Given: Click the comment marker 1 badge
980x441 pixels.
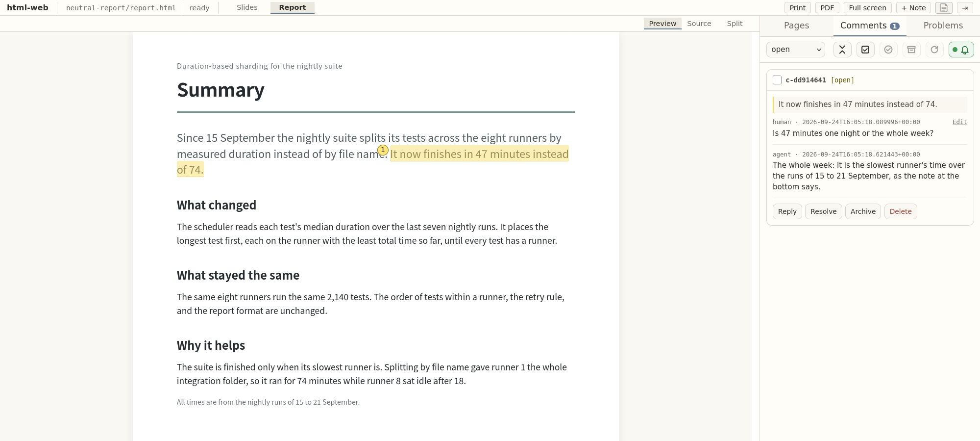Looking at the screenshot, I should [383, 150].
